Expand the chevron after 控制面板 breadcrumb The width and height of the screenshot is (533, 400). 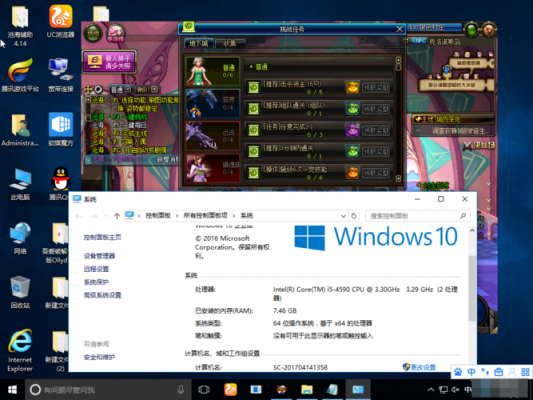point(177,216)
